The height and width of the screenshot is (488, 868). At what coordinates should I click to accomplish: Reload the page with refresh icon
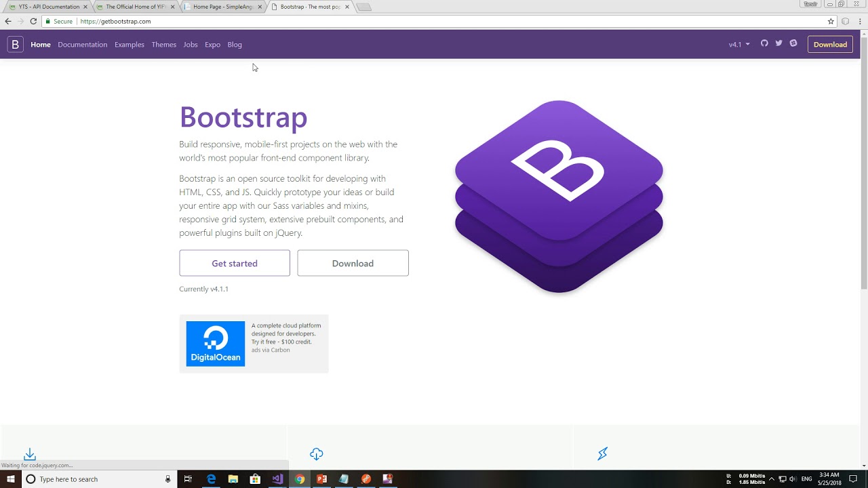pos(33,21)
